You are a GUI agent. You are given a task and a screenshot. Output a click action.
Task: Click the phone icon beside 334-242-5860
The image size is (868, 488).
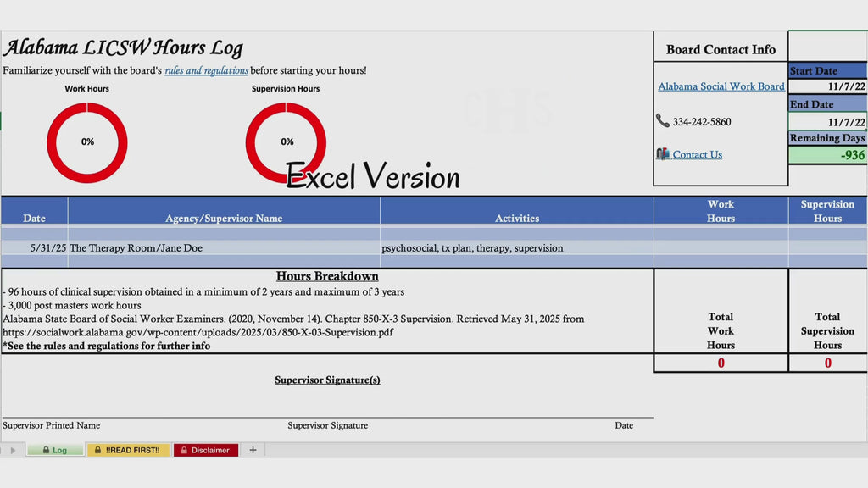[662, 120]
